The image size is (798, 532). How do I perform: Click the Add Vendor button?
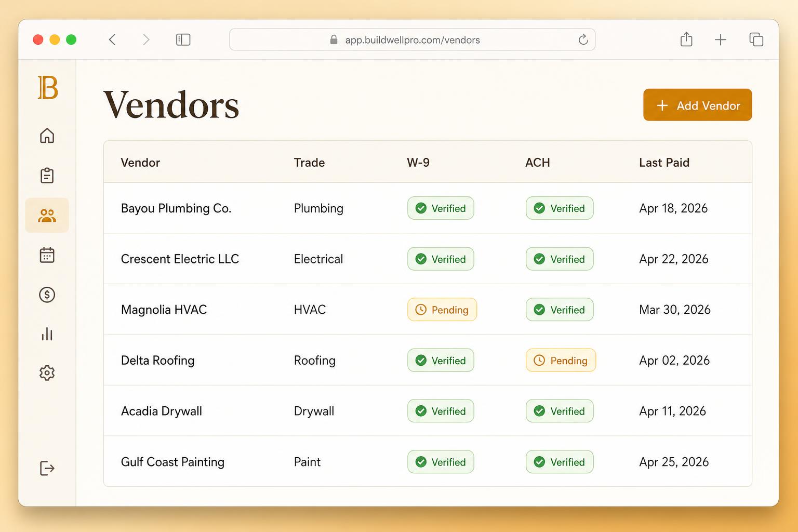[x=697, y=105]
